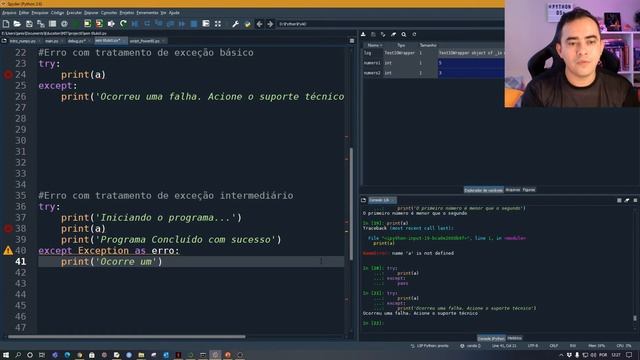Screen dimensions: 640x360
Task: Open the Arquivo menu
Action: [9, 13]
